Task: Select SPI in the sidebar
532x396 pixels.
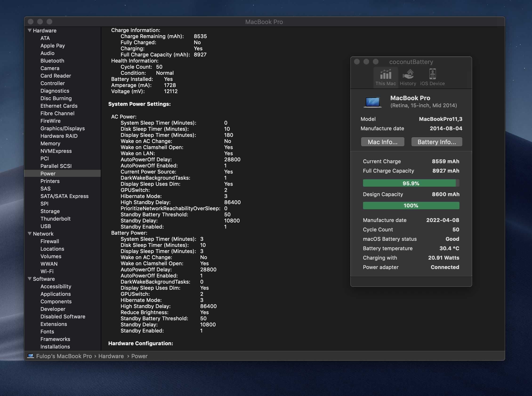Action: click(44, 204)
